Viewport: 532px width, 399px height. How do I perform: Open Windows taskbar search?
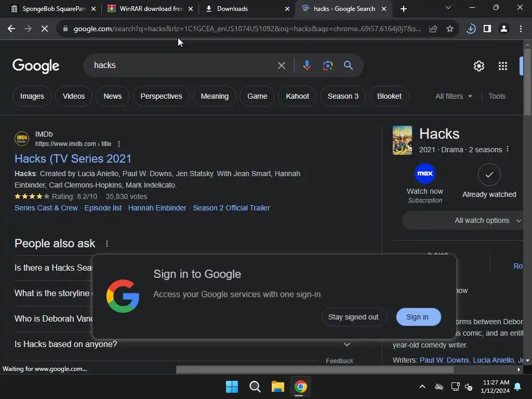[255, 387]
